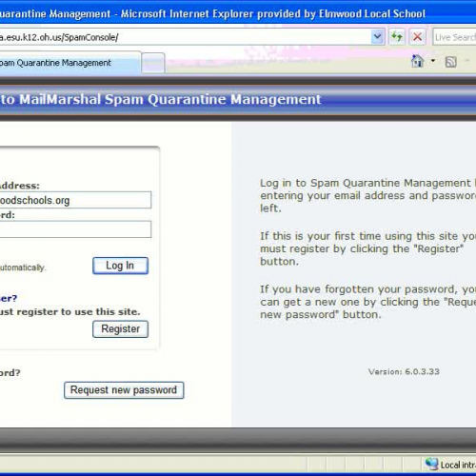Click the Refresh page icon

pos(397,37)
